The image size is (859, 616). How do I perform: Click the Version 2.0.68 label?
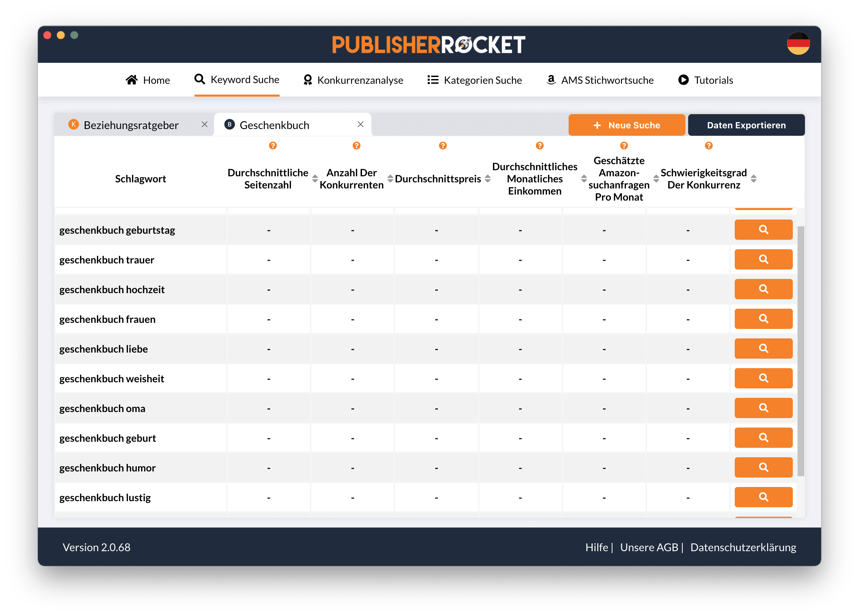(96, 547)
